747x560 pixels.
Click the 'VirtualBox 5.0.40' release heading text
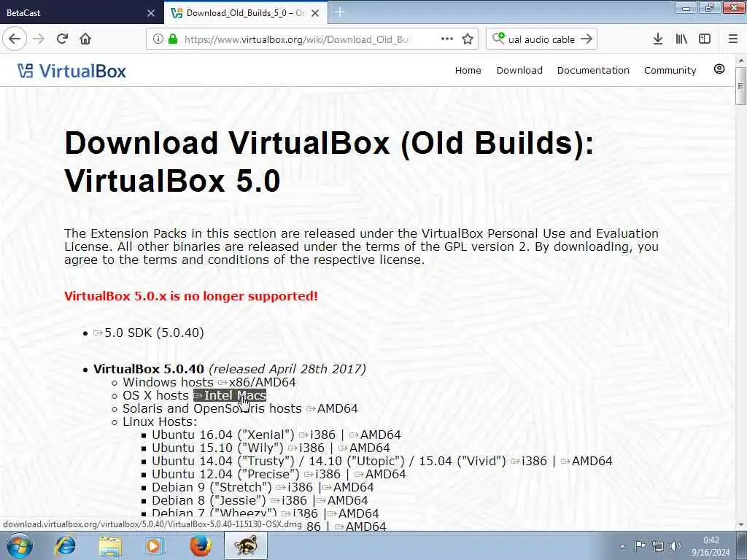[149, 369]
